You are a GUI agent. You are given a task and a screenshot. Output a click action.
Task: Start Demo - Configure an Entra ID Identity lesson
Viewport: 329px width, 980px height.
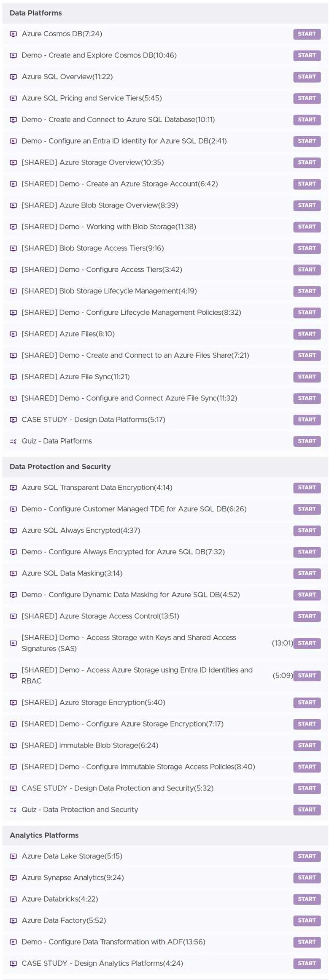click(307, 141)
